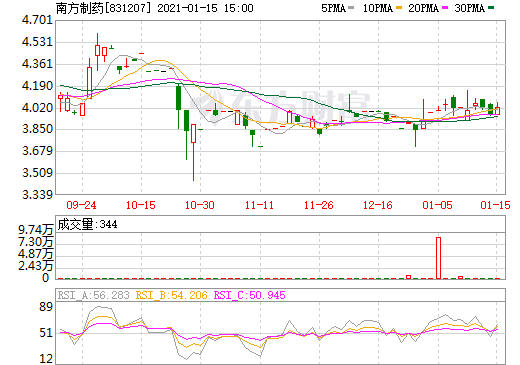
Task: Click the price axis label 4.190
Action: click(37, 86)
